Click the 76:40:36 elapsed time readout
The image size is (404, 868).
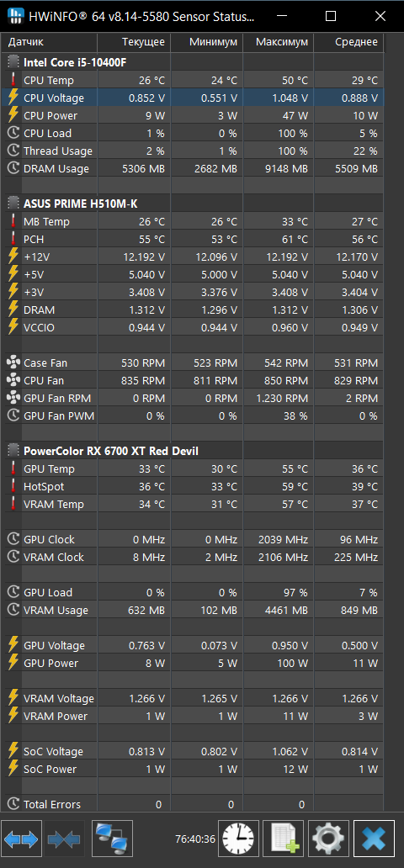pyautogui.click(x=194, y=839)
